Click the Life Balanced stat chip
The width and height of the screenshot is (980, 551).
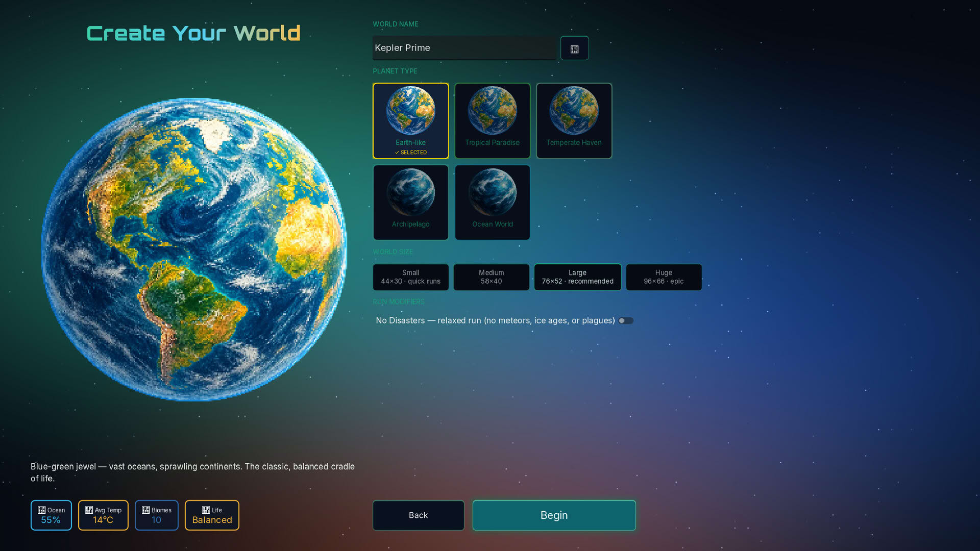pos(212,515)
